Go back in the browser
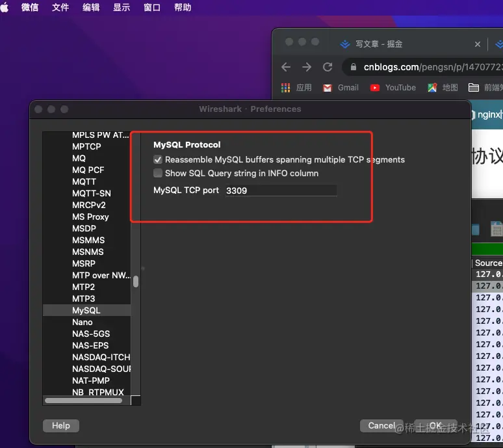The height and width of the screenshot is (448, 503). pyautogui.click(x=286, y=67)
